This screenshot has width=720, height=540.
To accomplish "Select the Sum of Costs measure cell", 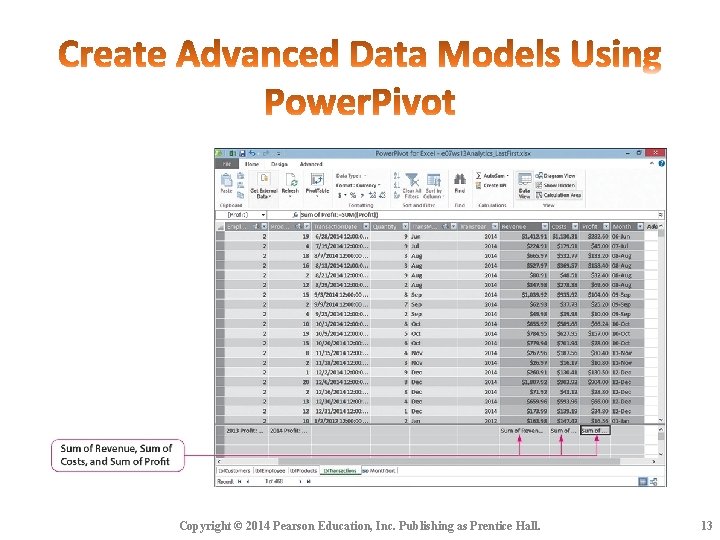I will 564,431.
